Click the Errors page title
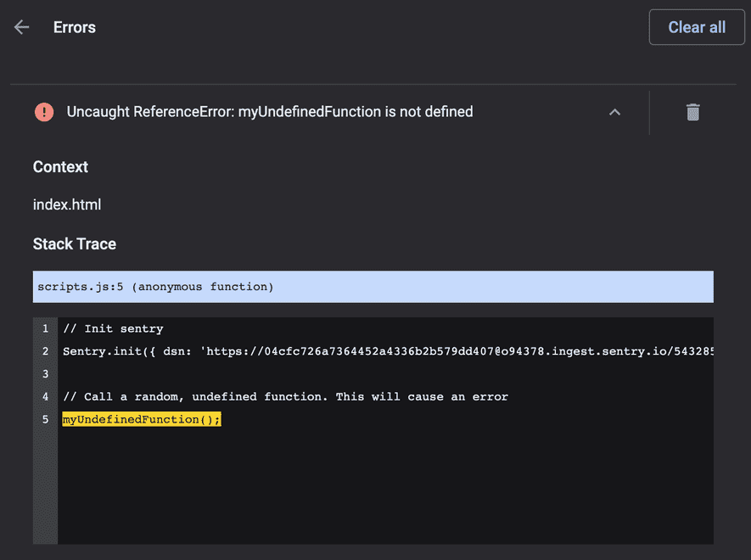Image resolution: width=751 pixels, height=560 pixels. (x=74, y=27)
